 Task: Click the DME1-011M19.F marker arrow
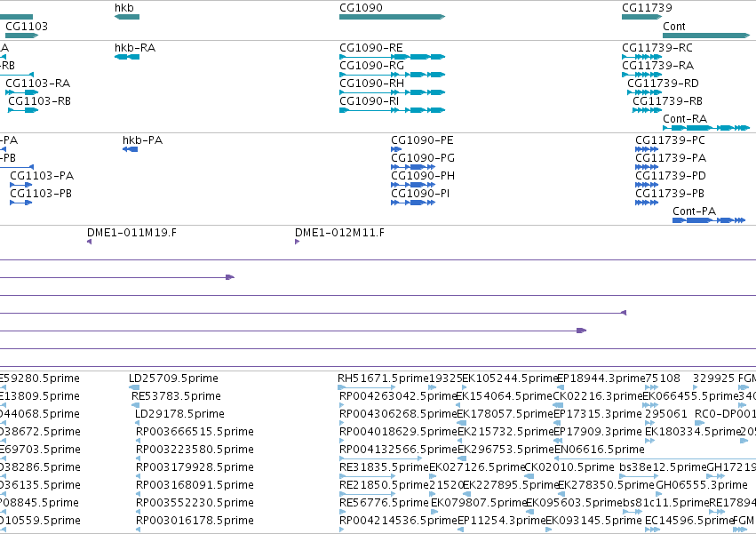click(89, 242)
